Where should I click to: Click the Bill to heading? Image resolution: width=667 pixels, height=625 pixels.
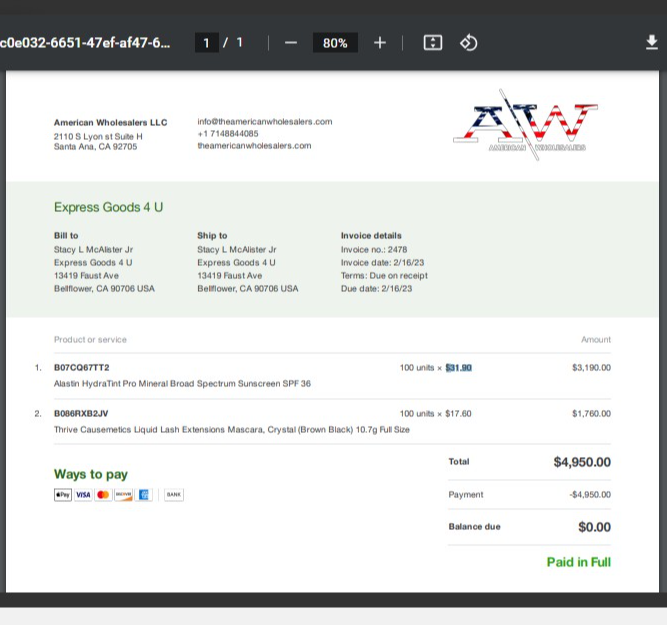(x=66, y=236)
